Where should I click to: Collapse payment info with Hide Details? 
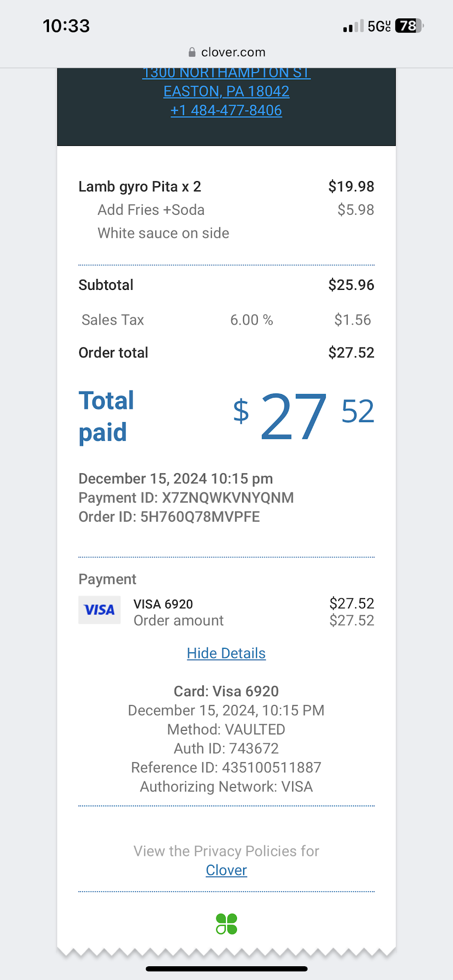pos(226,653)
